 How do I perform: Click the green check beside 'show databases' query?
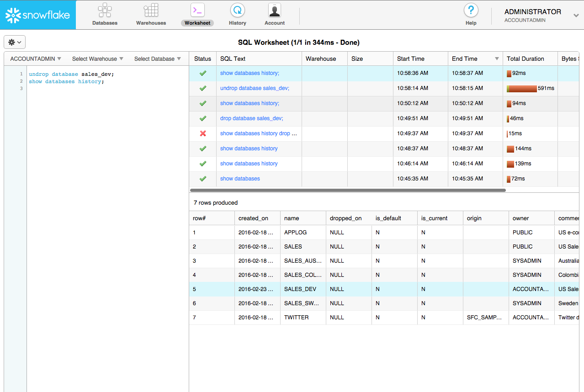pos(203,179)
